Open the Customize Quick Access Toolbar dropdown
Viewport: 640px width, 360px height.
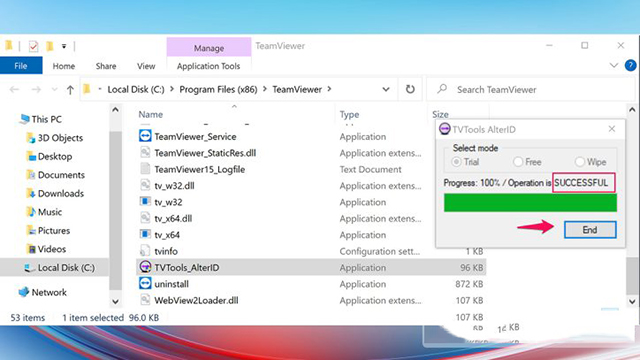[64, 46]
